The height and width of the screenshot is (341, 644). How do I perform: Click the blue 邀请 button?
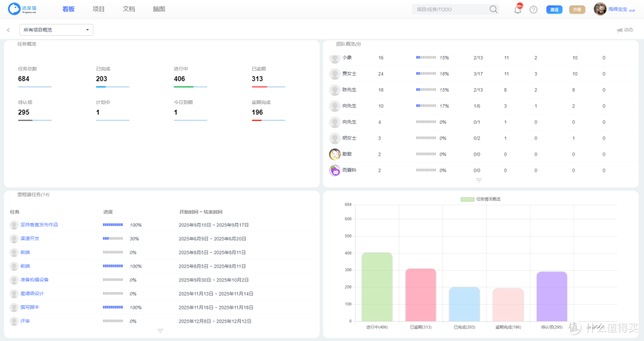coord(554,10)
